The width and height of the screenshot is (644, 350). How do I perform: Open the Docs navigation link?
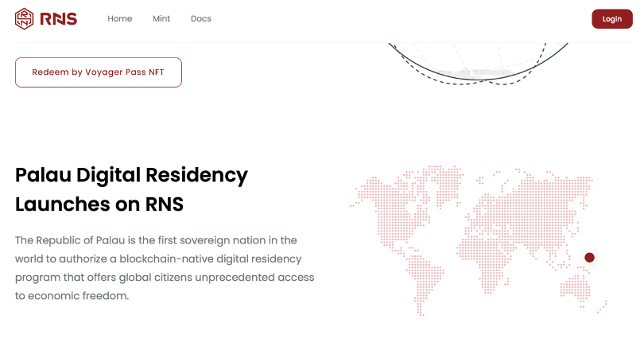click(x=201, y=19)
